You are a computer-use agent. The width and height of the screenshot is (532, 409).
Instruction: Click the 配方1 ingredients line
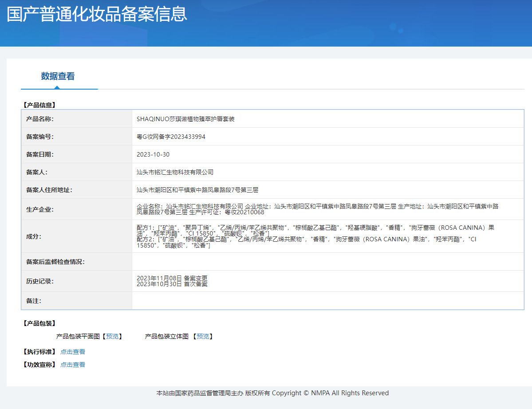(x=315, y=228)
